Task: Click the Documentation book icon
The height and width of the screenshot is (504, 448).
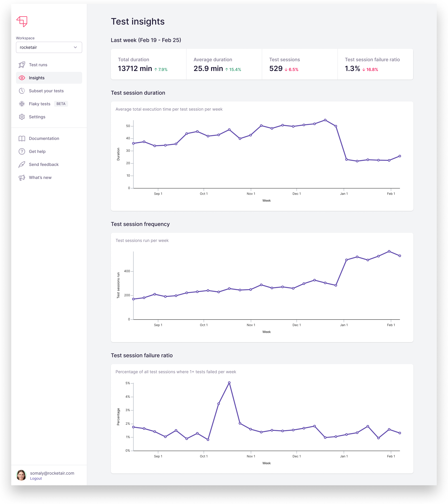Action: (22, 138)
